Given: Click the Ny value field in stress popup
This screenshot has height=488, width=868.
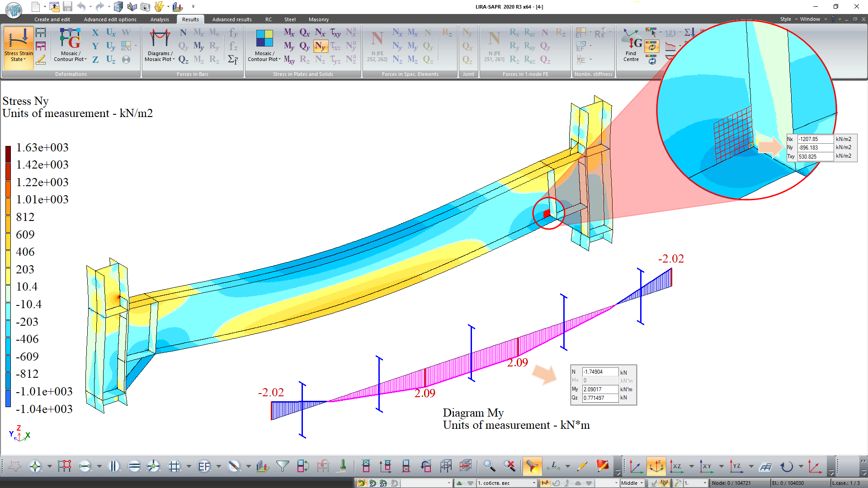Looking at the screenshot, I should pyautogui.click(x=815, y=148).
